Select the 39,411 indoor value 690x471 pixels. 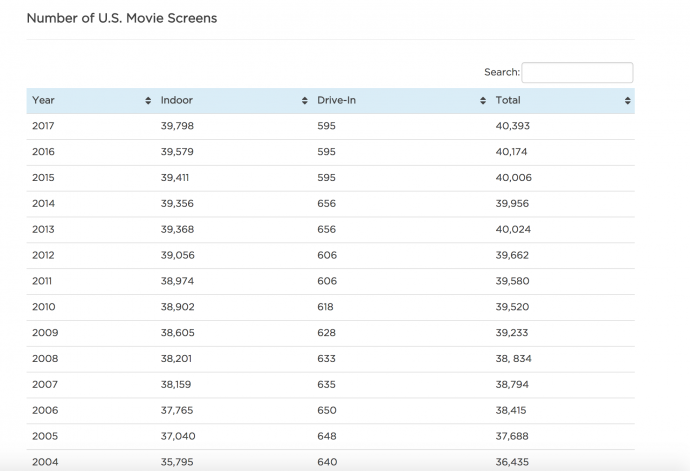pyautogui.click(x=175, y=178)
